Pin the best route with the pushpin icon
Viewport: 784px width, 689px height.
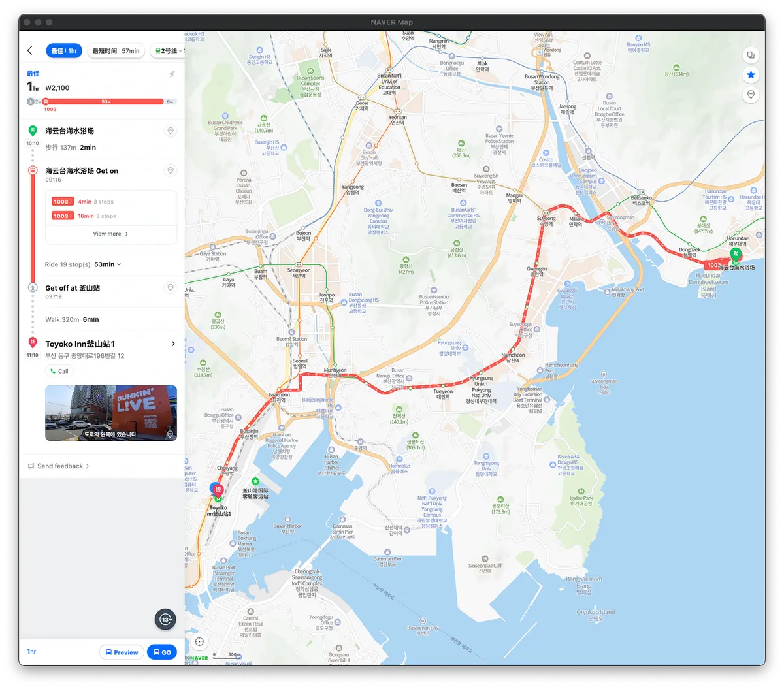click(x=172, y=74)
